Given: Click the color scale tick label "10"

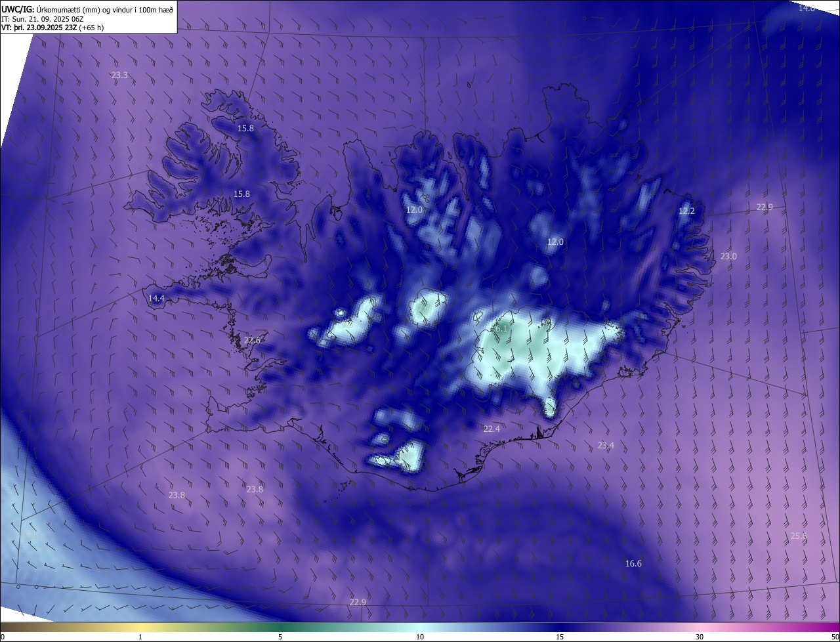Looking at the screenshot, I should 420,637.
